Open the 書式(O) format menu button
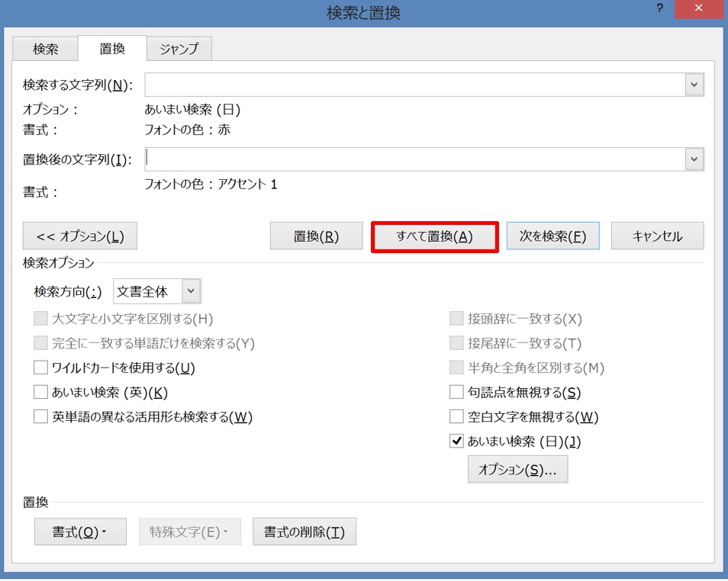Screen dimensions: 728x581 [x=80, y=531]
